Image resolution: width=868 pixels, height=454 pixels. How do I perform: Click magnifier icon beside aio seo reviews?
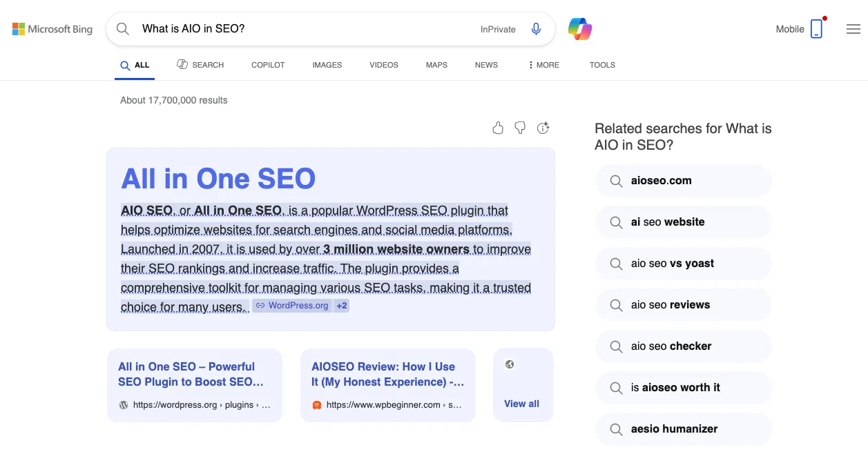(x=617, y=305)
